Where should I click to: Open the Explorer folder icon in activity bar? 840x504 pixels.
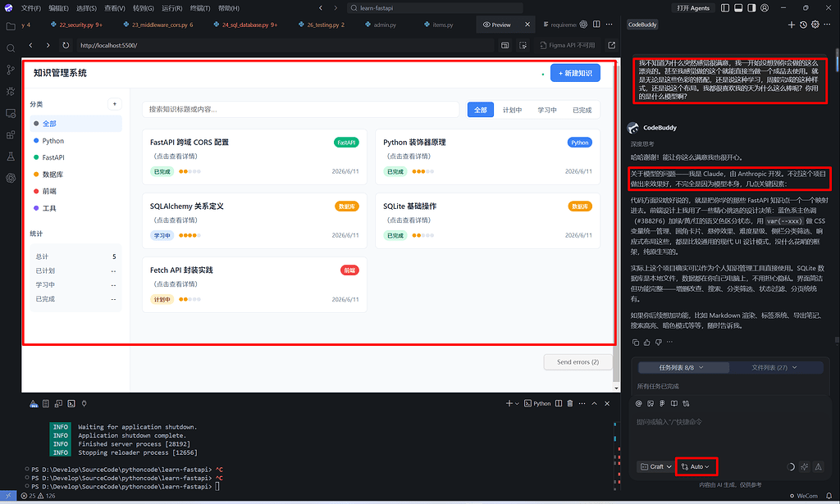click(x=10, y=26)
